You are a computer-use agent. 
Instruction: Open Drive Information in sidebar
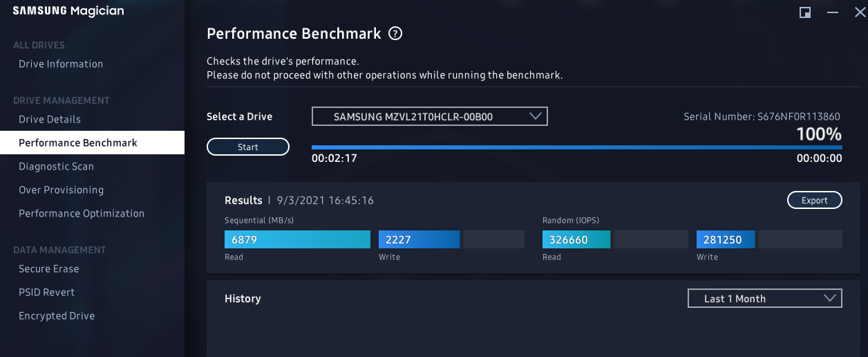(x=61, y=64)
